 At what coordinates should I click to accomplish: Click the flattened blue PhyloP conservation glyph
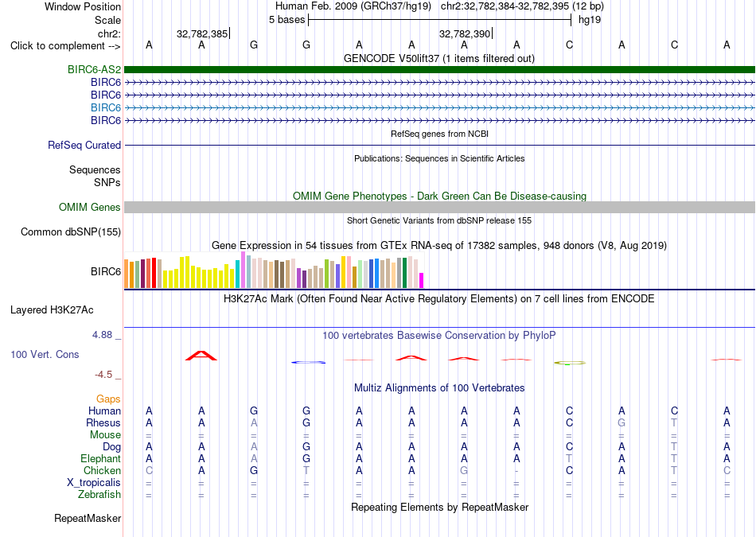pyautogui.click(x=308, y=363)
